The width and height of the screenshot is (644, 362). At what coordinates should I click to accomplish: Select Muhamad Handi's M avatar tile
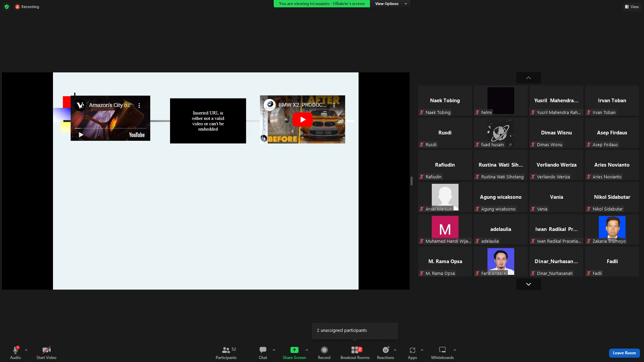pyautogui.click(x=445, y=229)
